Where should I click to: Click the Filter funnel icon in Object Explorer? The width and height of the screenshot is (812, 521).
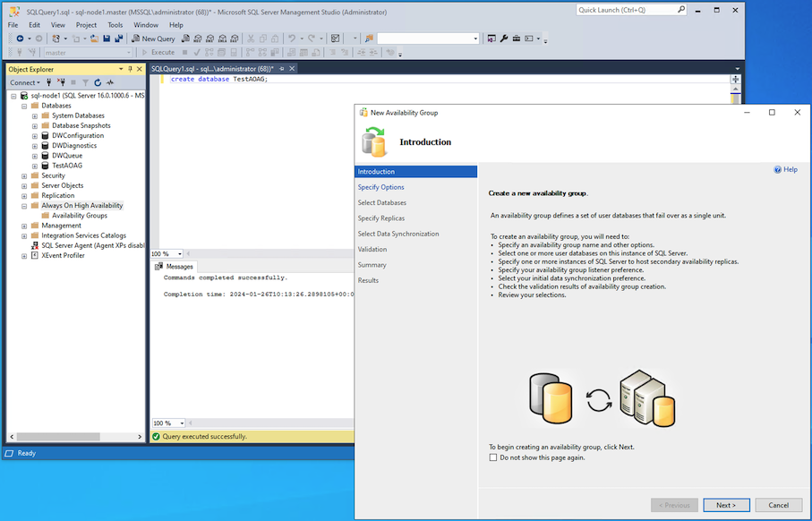pyautogui.click(x=85, y=82)
